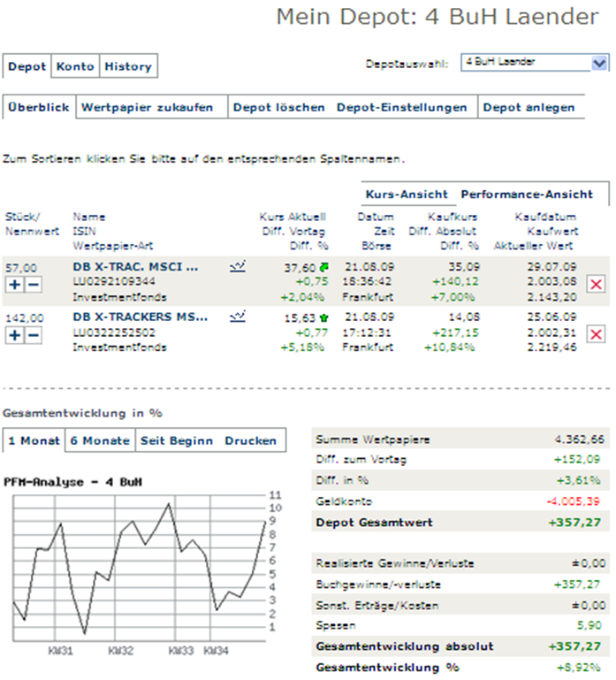Delete DB X-TRACKERS MS with red X
Image resolution: width=616 pixels, height=680 pixels.
[x=596, y=333]
